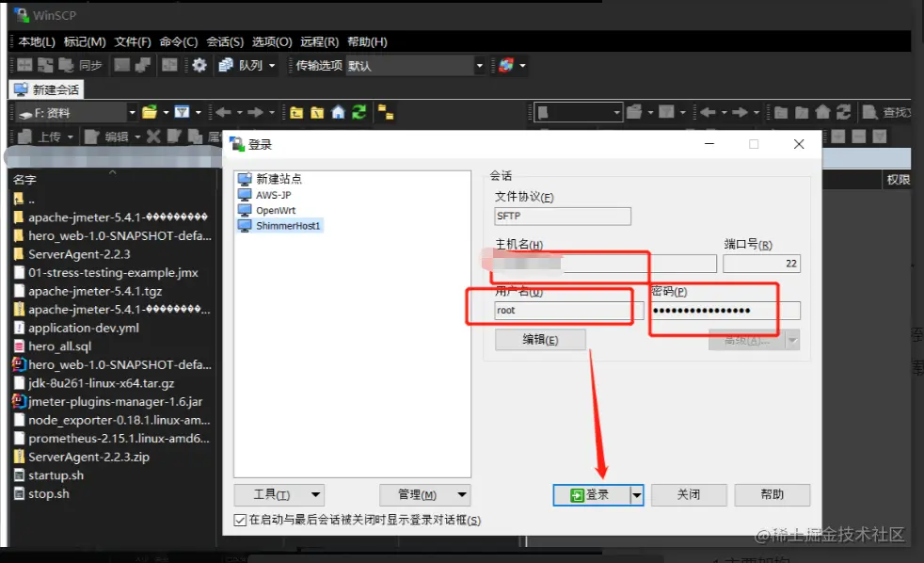Toggle show login dialog at startup checkbox
The width and height of the screenshot is (924, 563).
[240, 520]
